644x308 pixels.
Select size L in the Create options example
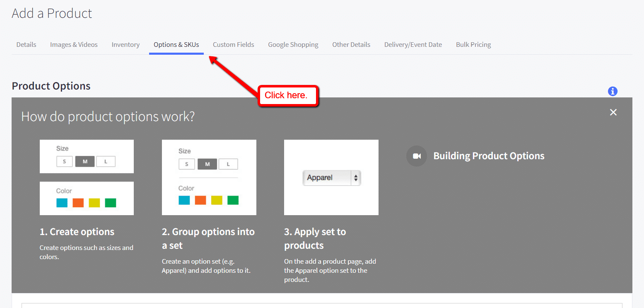106,161
